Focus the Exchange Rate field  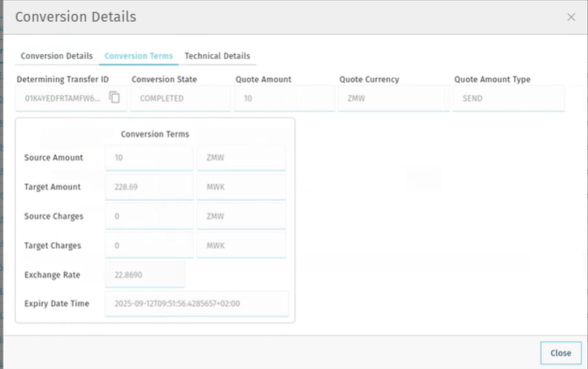145,274
